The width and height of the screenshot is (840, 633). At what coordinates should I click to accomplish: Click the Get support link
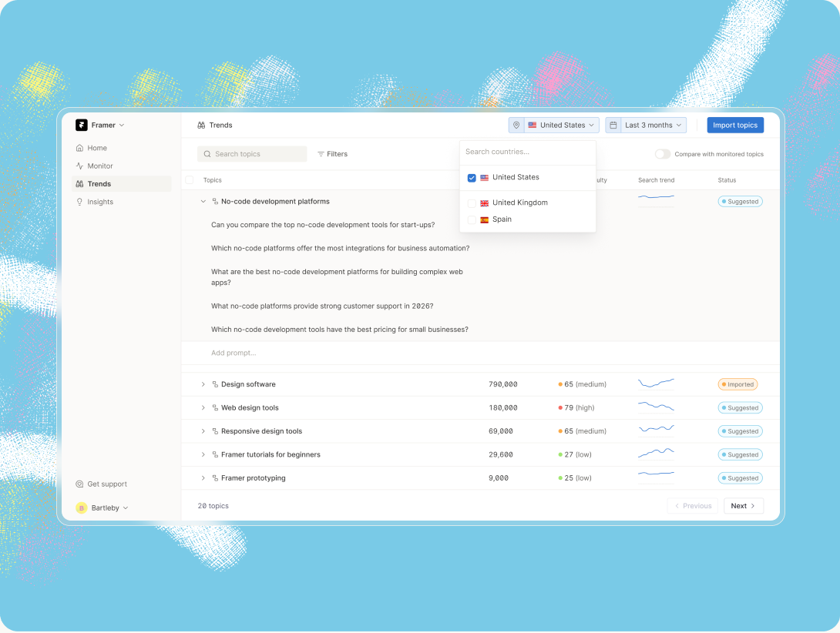[x=101, y=484]
